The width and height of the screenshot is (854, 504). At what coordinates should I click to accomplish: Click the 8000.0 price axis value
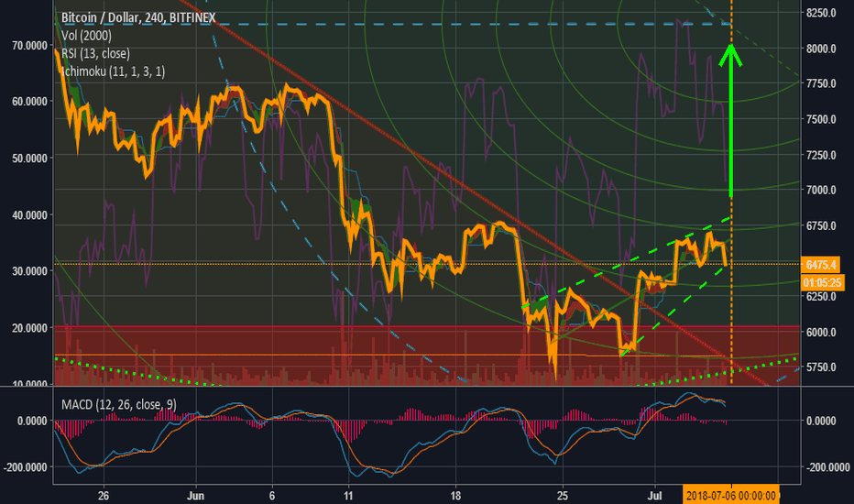click(x=821, y=49)
